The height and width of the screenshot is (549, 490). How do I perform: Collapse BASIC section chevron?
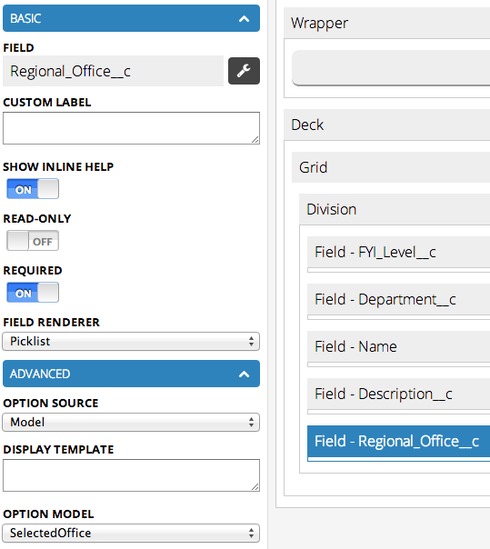244,19
